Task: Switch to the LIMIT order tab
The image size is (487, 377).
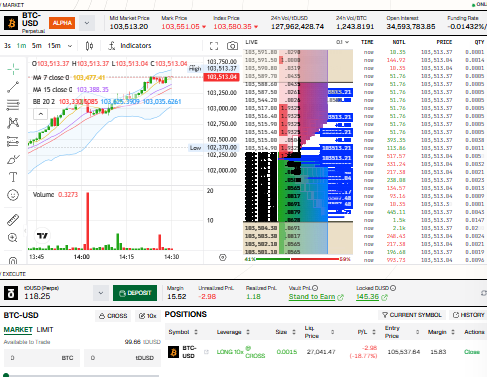Action: coord(45,330)
